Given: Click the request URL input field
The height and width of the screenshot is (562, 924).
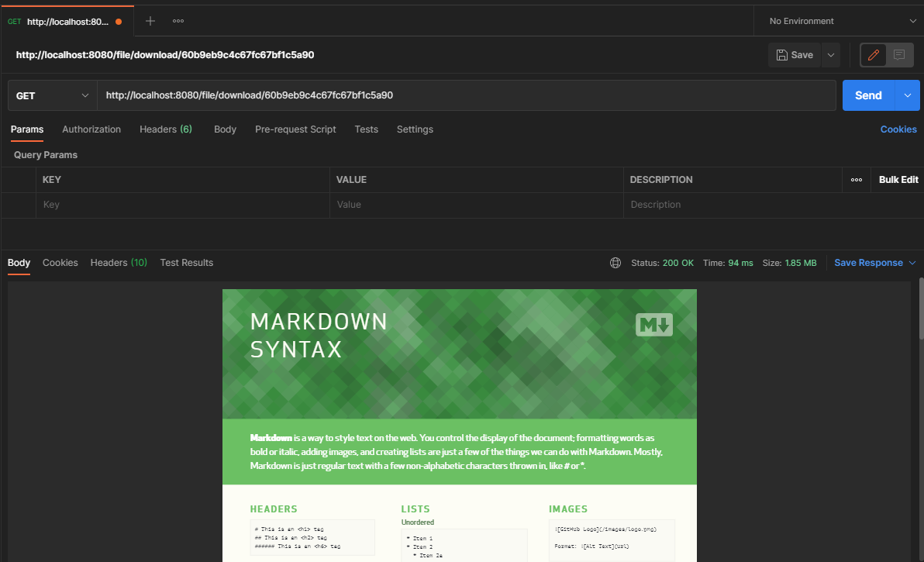Looking at the screenshot, I should tap(467, 95).
